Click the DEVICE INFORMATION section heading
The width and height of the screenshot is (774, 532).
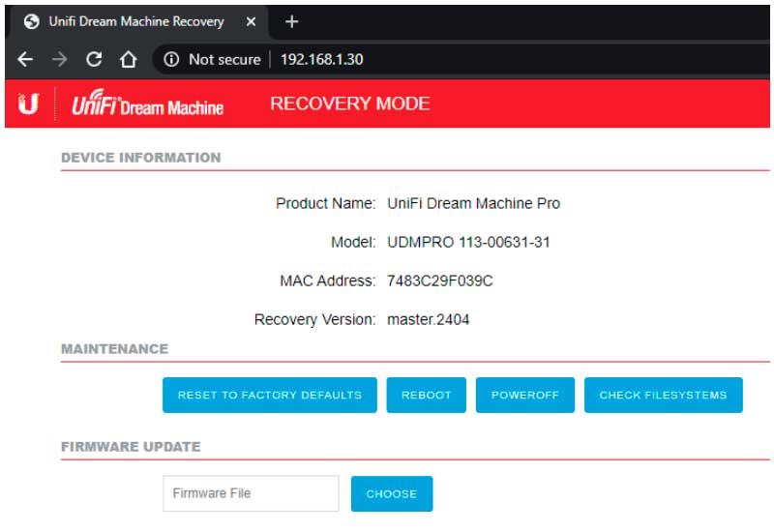coord(140,158)
